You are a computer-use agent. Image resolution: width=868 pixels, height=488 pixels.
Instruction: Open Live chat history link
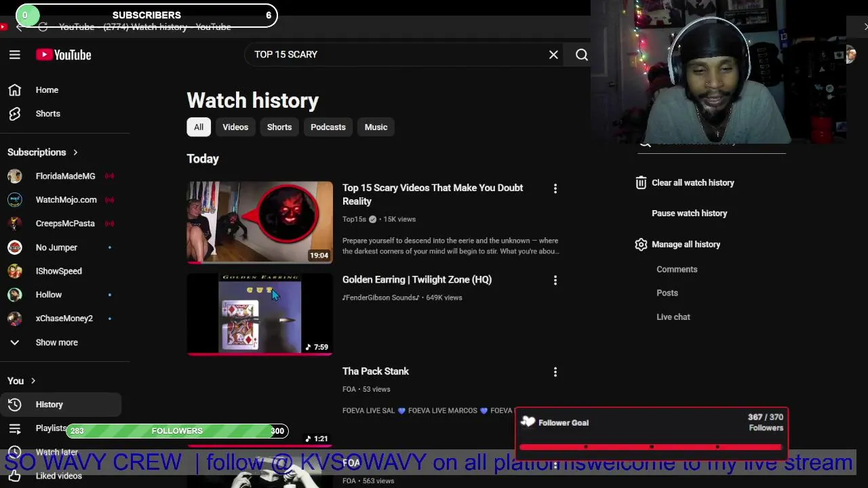tap(673, 317)
